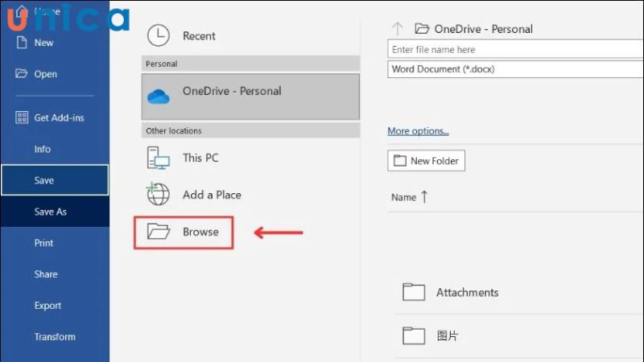Click the Open folder icon in sidebar
The image size is (644, 362).
point(22,73)
